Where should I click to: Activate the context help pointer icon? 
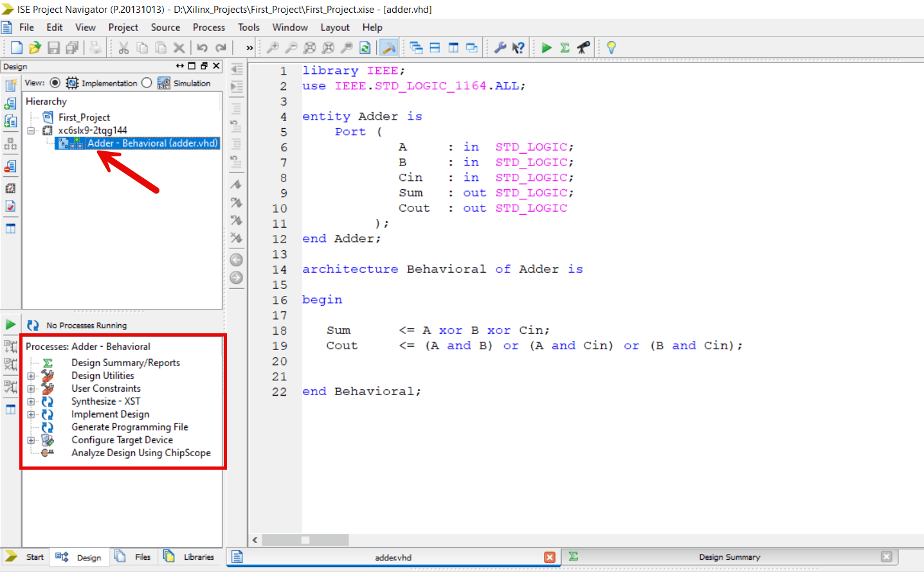(518, 47)
